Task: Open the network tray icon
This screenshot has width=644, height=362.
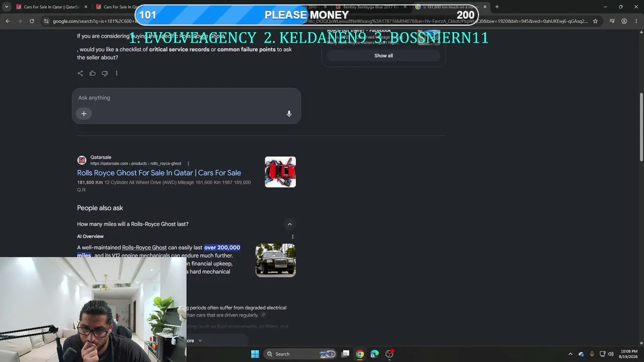Action: point(602,354)
